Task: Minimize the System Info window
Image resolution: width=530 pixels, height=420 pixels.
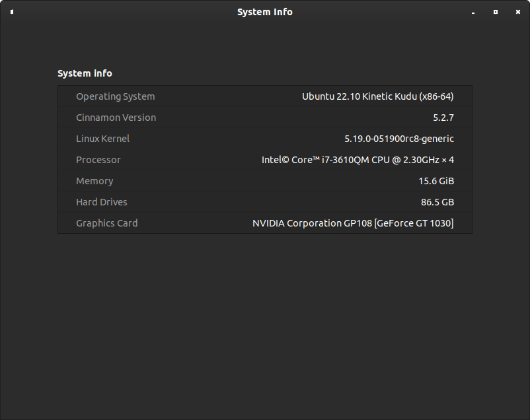Action: [x=473, y=12]
